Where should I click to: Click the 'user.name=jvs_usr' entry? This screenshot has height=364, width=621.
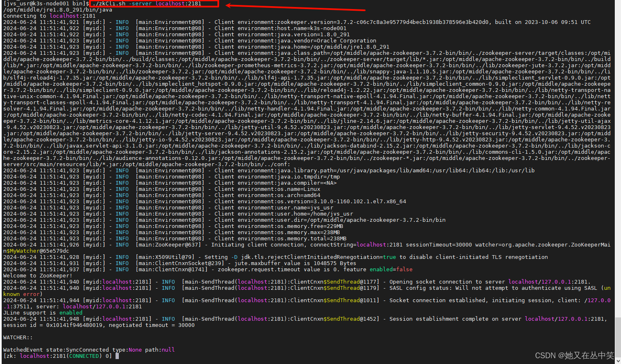point(305,207)
